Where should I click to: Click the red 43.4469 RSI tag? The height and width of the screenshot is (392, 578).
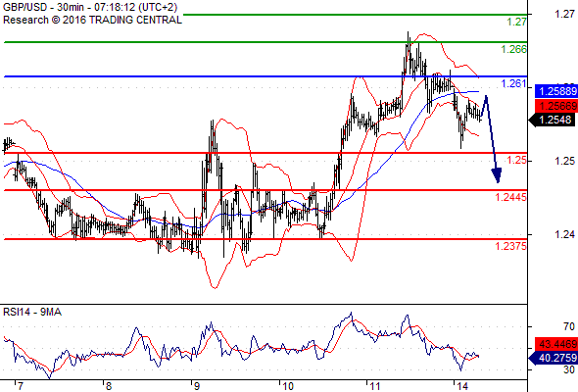pos(556,344)
